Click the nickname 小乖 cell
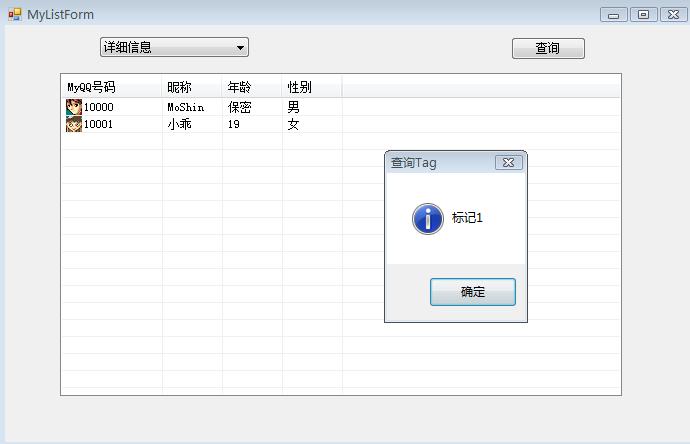Screen dimensions: 690x444 [180, 124]
